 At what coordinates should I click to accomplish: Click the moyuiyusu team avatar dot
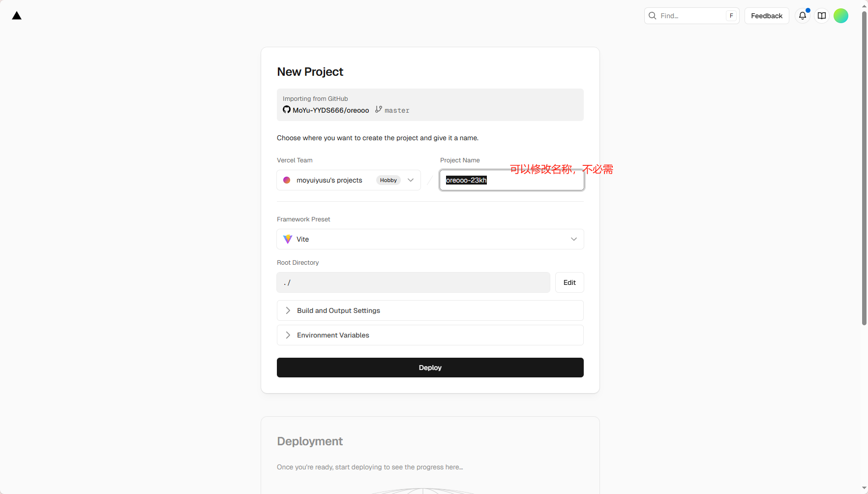point(287,180)
